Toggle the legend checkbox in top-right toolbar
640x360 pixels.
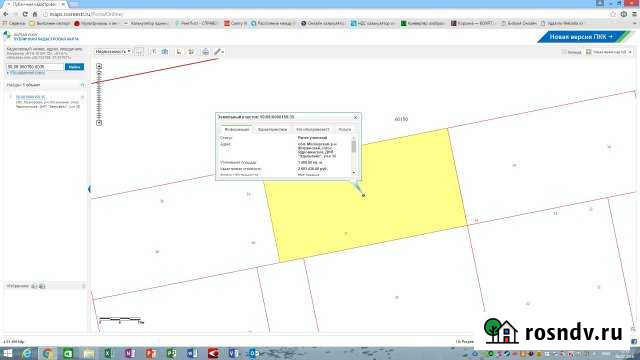click(x=564, y=52)
